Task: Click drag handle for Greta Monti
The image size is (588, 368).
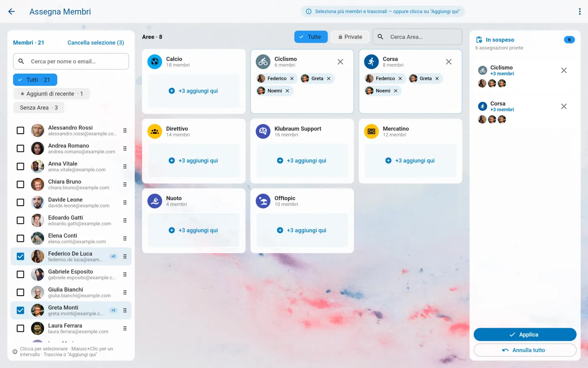Action: [x=125, y=310]
